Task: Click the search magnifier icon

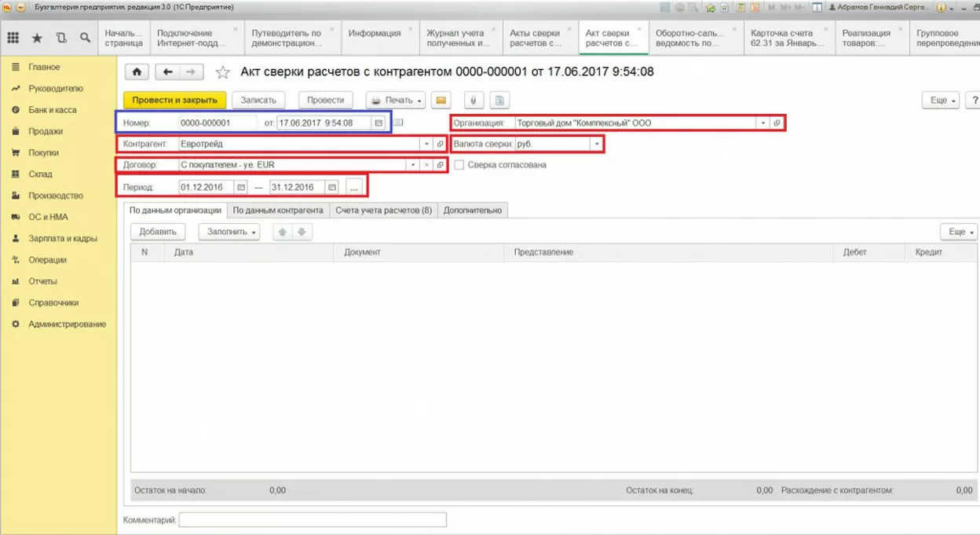Action: pos(85,38)
